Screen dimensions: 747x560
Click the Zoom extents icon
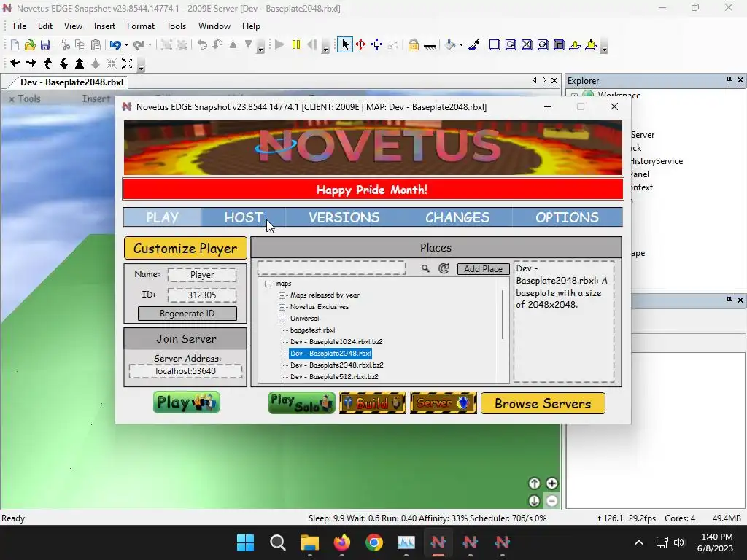[128, 63]
